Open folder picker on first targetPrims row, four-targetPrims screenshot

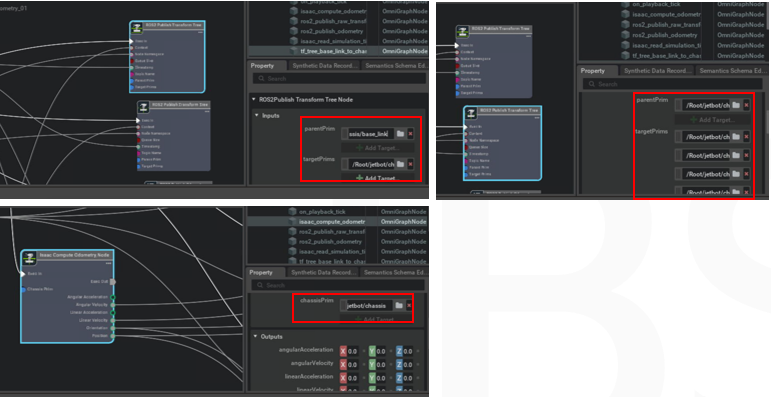(736, 137)
